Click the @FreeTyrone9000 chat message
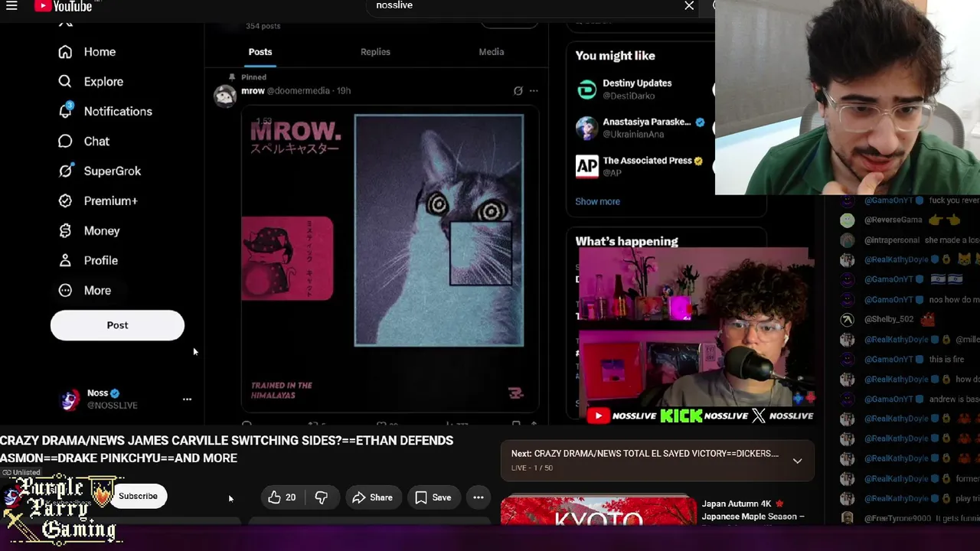Screen dimensions: 980x551 910,519
